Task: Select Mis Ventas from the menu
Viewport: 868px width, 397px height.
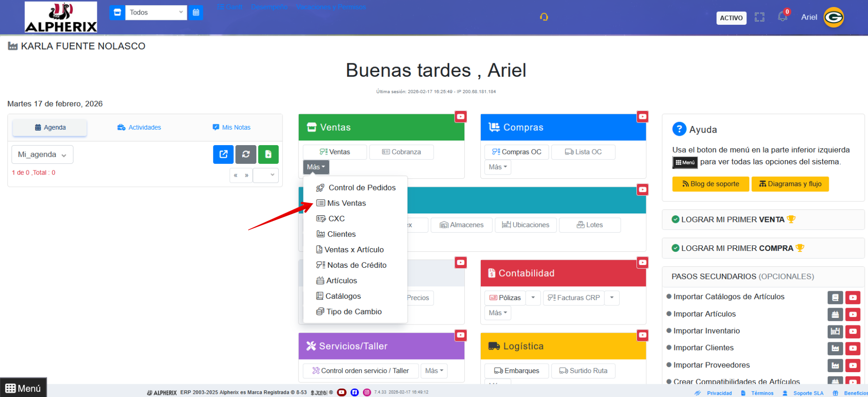Action: point(346,203)
